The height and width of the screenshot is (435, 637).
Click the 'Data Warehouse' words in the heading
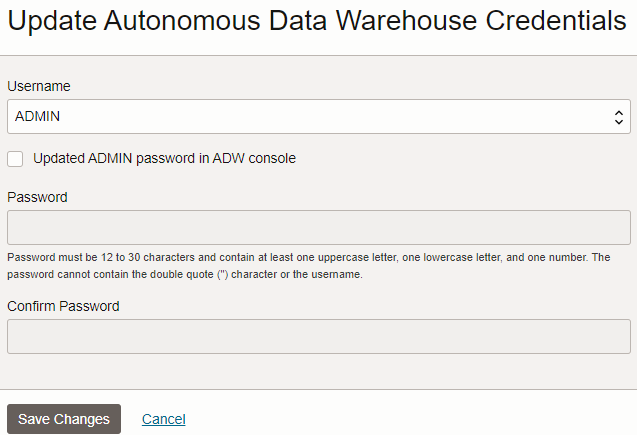coord(373,20)
